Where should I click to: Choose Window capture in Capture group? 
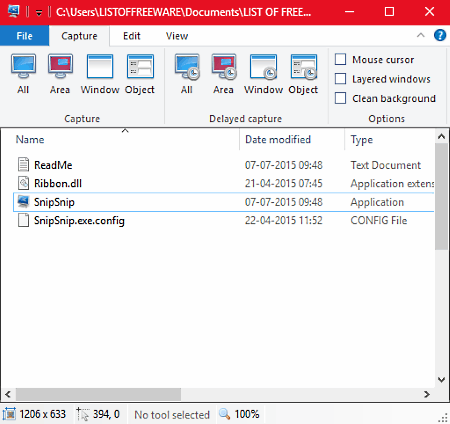tap(100, 74)
